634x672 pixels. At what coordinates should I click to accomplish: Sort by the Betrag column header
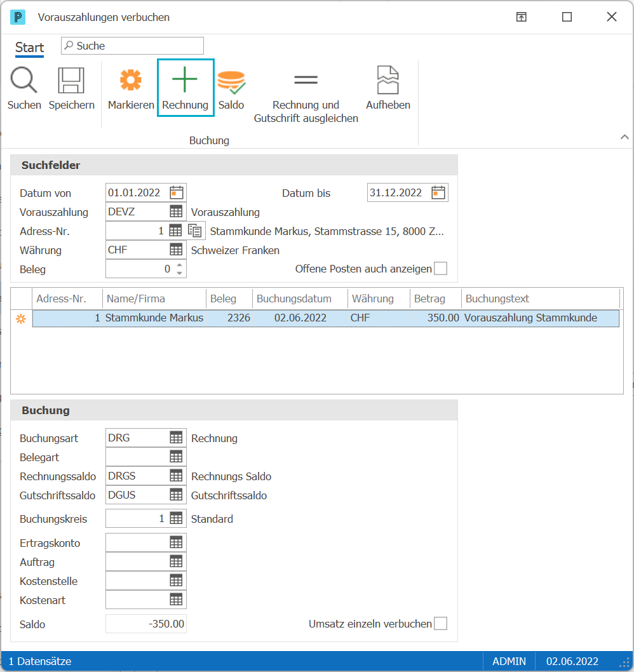click(x=429, y=299)
